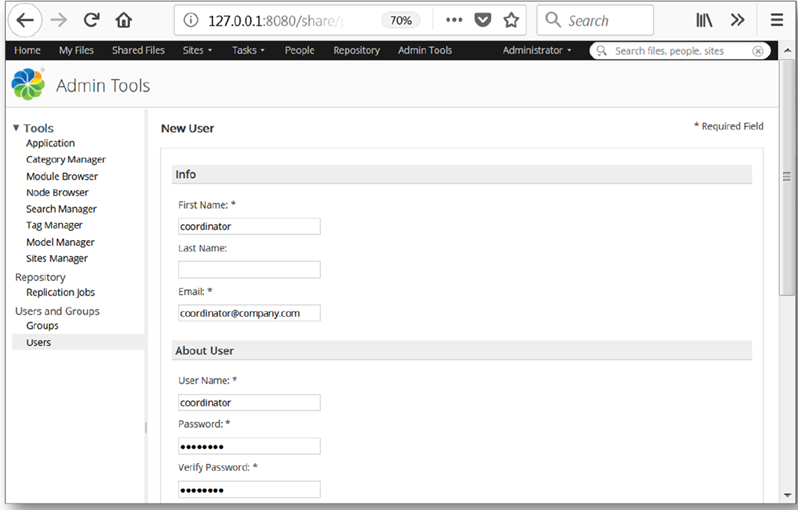This screenshot has height=510, width=798.
Task: Reload the page with the refresh icon
Action: (x=91, y=20)
